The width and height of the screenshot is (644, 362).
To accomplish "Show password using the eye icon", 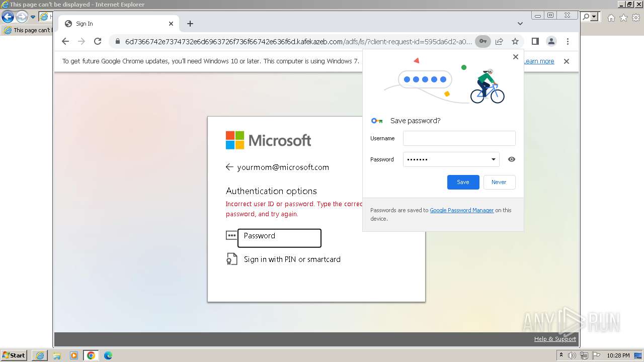I will 512,159.
